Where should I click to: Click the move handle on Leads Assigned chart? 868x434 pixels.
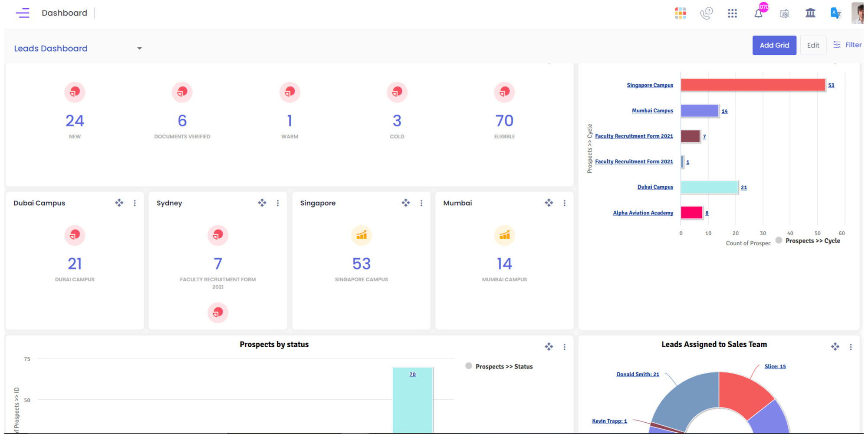[x=835, y=347]
